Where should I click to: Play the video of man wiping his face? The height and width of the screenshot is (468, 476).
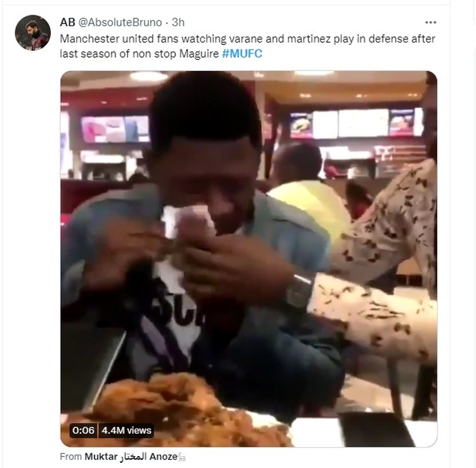(x=248, y=254)
